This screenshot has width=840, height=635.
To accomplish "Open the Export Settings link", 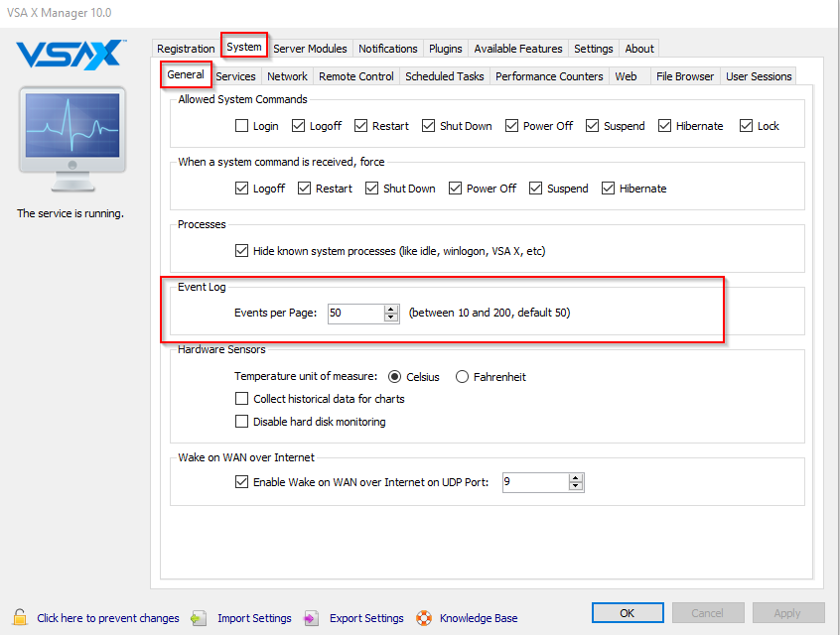I will [366, 618].
